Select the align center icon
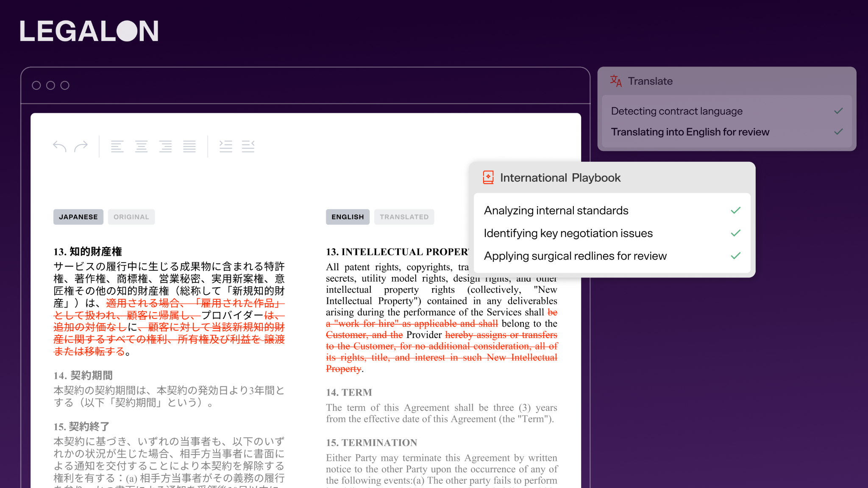This screenshot has width=868, height=488. pyautogui.click(x=141, y=147)
